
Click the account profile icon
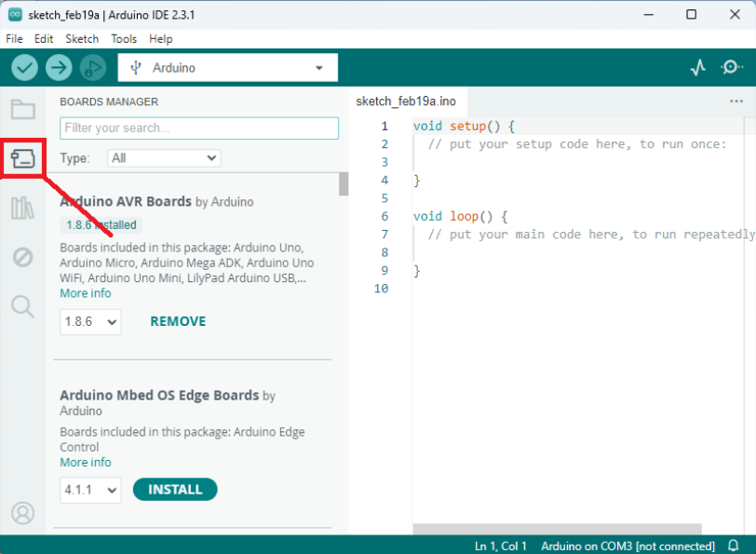point(23,512)
